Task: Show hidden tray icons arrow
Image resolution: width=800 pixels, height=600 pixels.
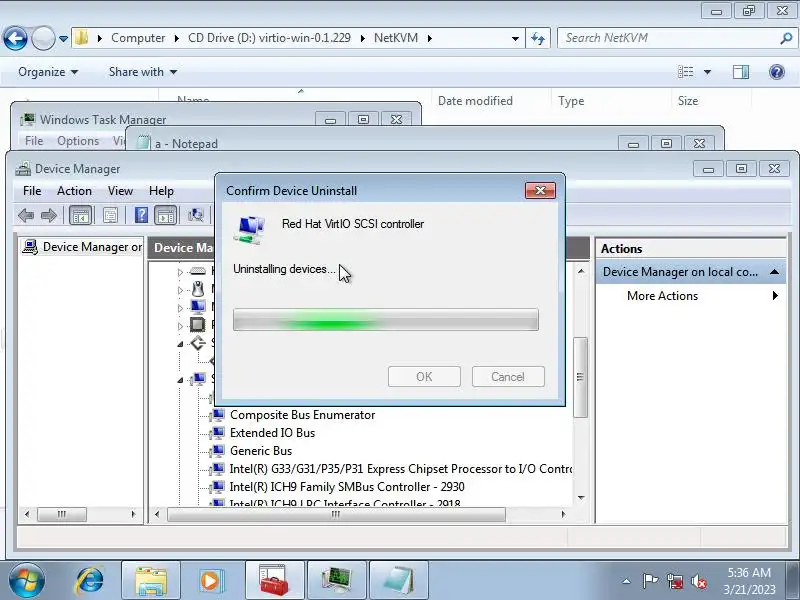Action: (x=626, y=581)
